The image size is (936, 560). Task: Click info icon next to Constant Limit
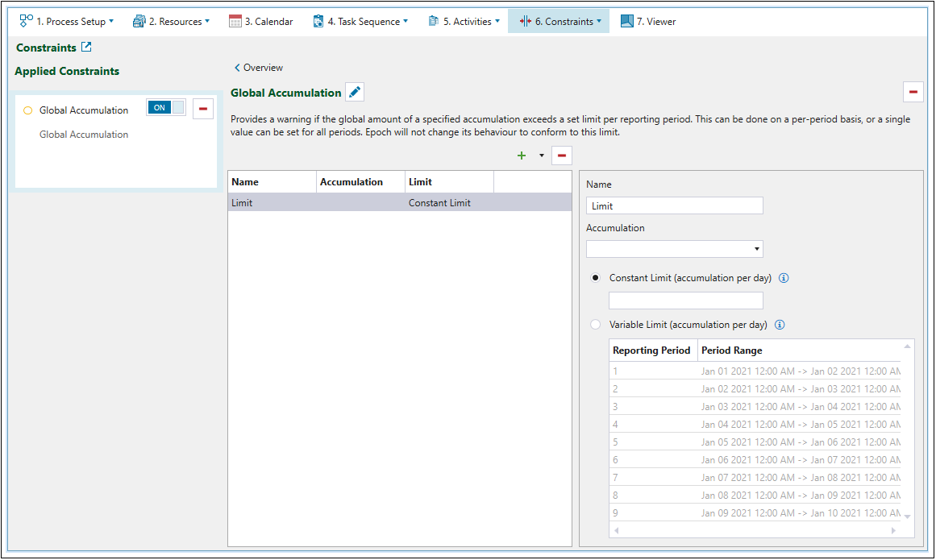coord(784,278)
